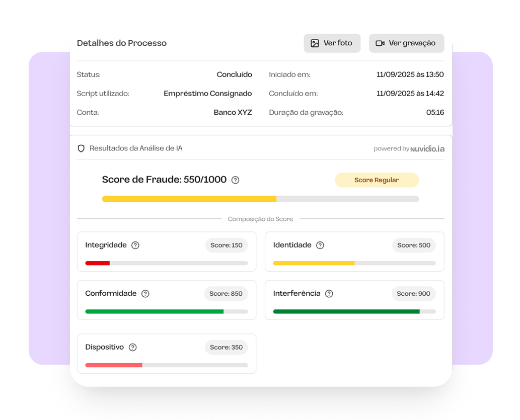
Task: Open the Ver foto button
Action: click(332, 43)
